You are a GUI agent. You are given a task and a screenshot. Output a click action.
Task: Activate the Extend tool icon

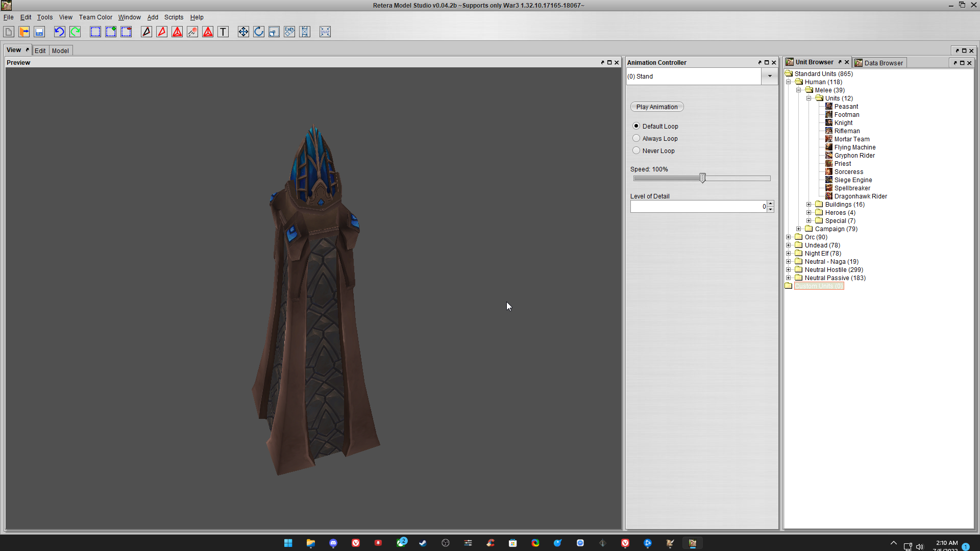(305, 32)
